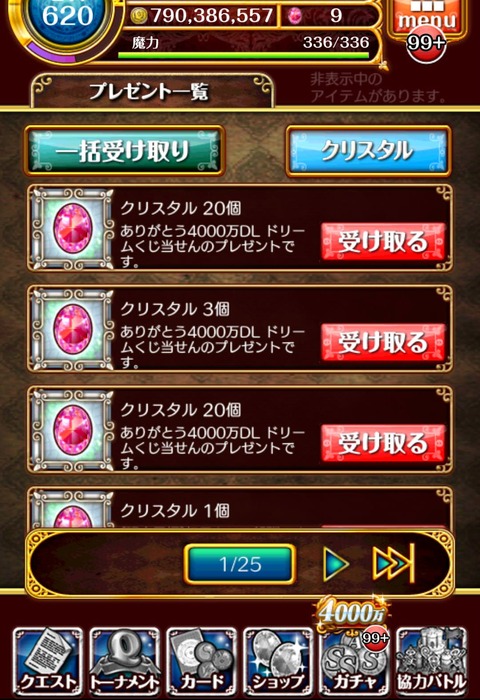Open the カード card icon

click(201, 661)
